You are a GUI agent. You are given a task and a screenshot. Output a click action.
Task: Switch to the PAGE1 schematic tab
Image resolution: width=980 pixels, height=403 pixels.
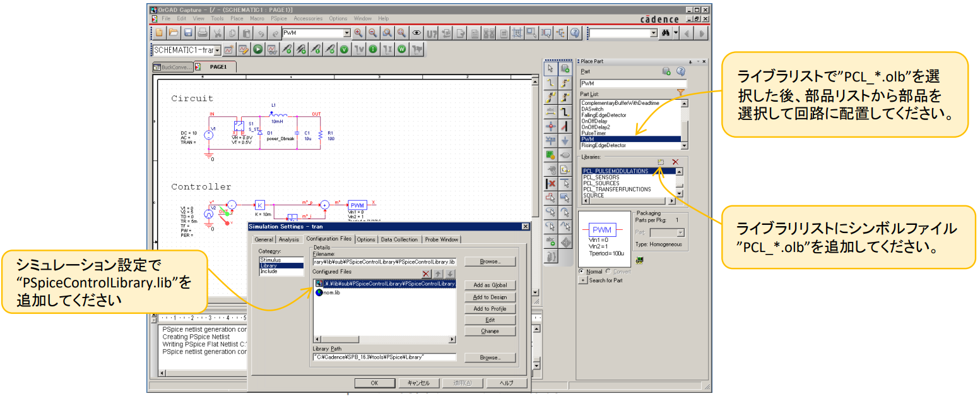pos(215,66)
